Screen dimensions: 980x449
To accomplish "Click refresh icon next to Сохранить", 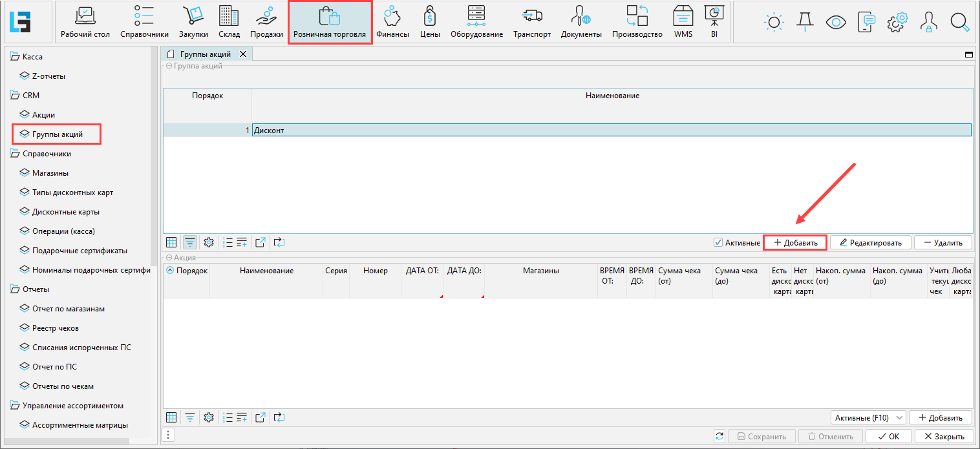I will pyautogui.click(x=719, y=436).
